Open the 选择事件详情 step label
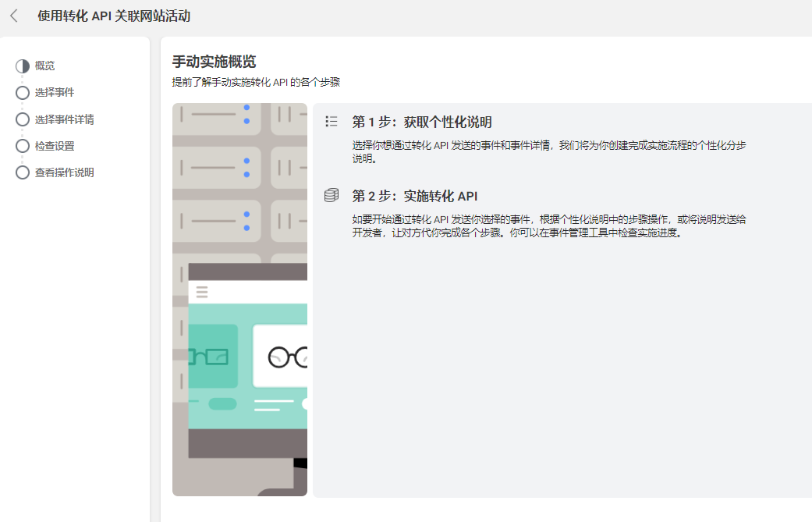The height and width of the screenshot is (522, 812). pyautogui.click(x=64, y=119)
